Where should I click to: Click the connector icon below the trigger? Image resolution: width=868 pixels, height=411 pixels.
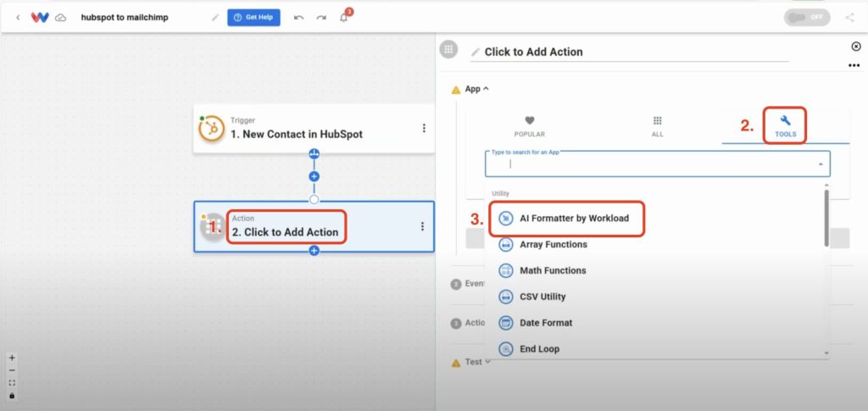[314, 153]
